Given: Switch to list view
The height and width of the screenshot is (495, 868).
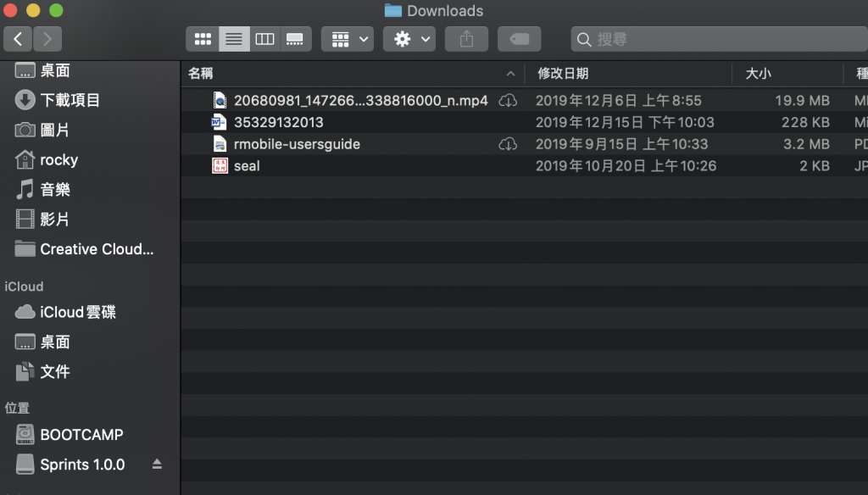Looking at the screenshot, I should click(234, 39).
